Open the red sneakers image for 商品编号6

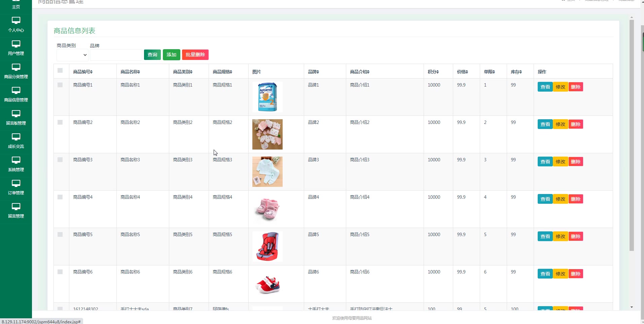(267, 284)
